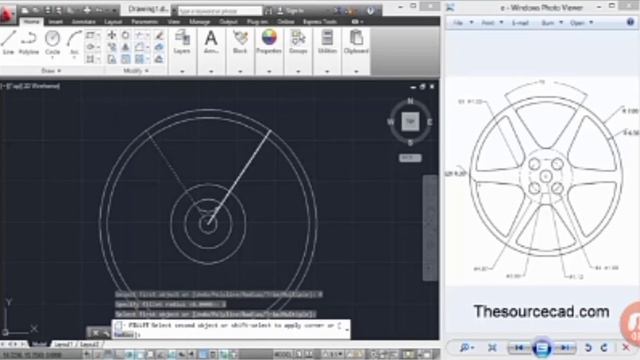The height and width of the screenshot is (360, 640).
Task: Click the Array tool in Modify panel
Action: (x=139, y=59)
